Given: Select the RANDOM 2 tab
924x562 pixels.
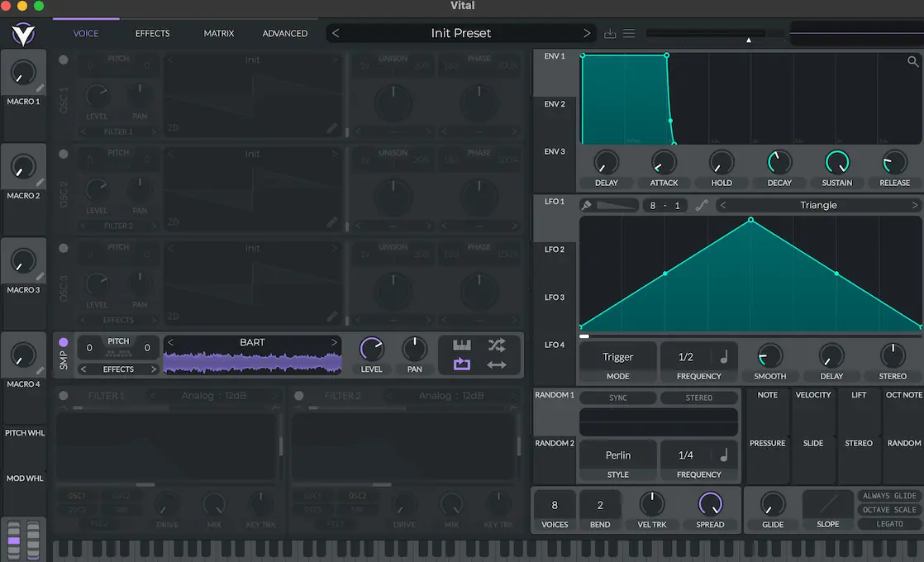Looking at the screenshot, I should click(555, 443).
